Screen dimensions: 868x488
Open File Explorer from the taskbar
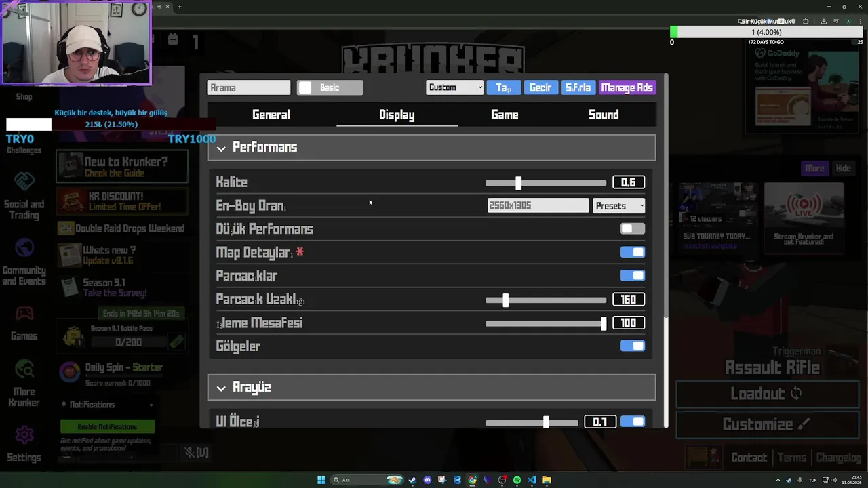(547, 480)
